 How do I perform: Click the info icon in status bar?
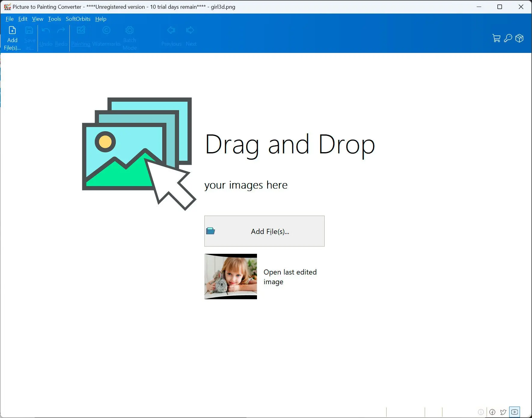pyautogui.click(x=481, y=412)
